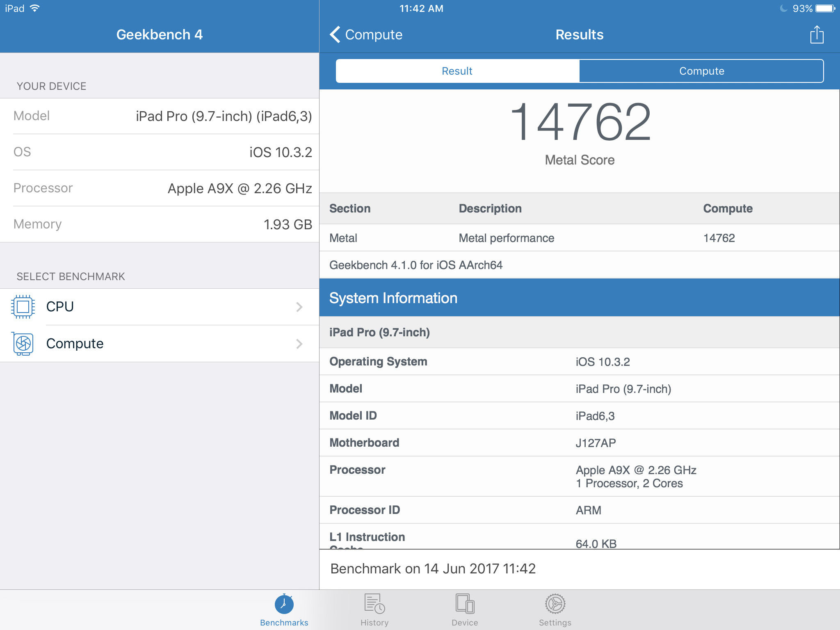Switch to the Result segment
The image size is (840, 630).
click(x=457, y=71)
